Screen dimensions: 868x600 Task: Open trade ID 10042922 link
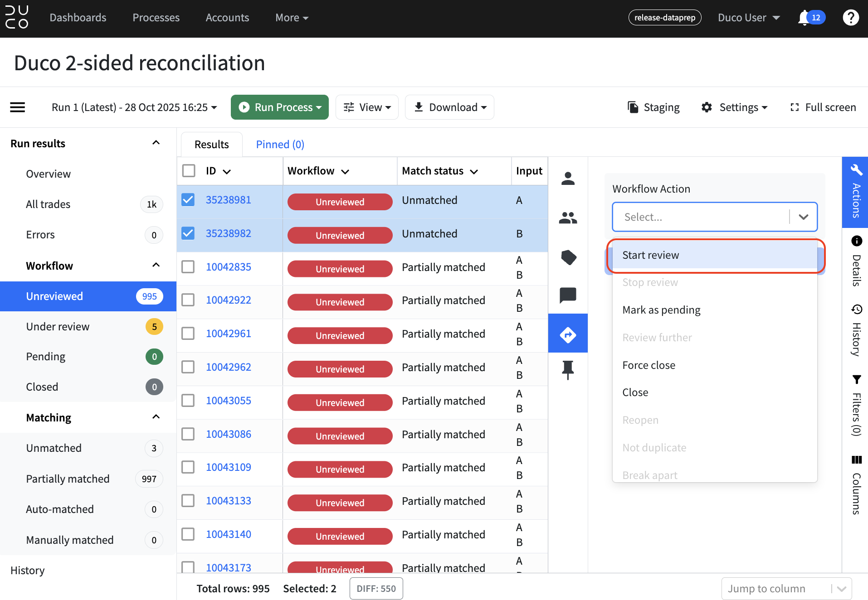pyautogui.click(x=229, y=300)
